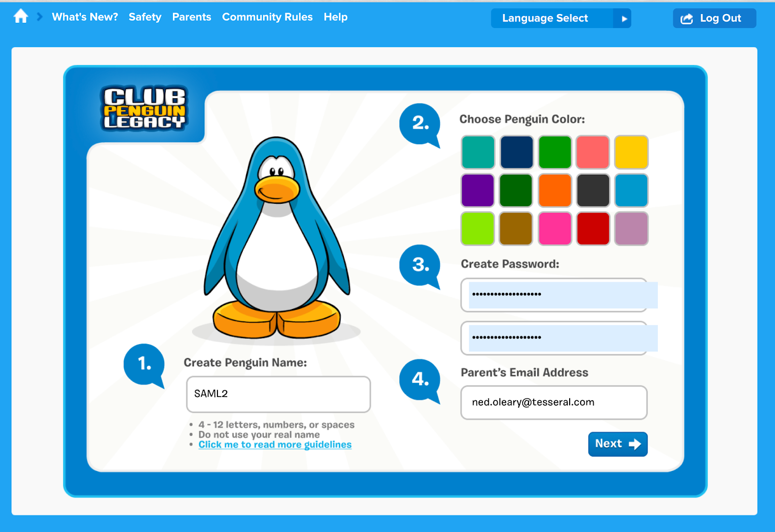775x532 pixels.
Task: Click the Log Out share icon
Action: coord(687,19)
